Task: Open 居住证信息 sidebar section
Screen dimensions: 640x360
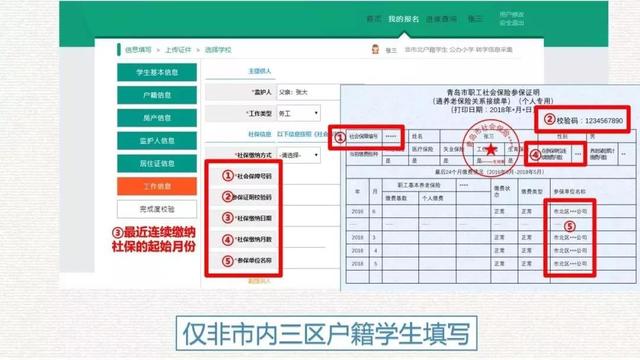Action: click(x=157, y=164)
